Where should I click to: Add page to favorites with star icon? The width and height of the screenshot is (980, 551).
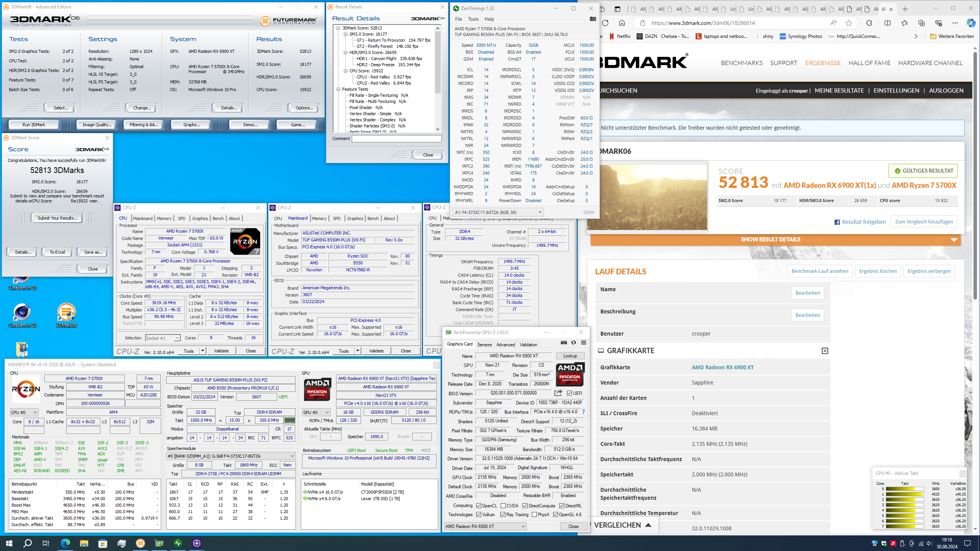click(849, 23)
